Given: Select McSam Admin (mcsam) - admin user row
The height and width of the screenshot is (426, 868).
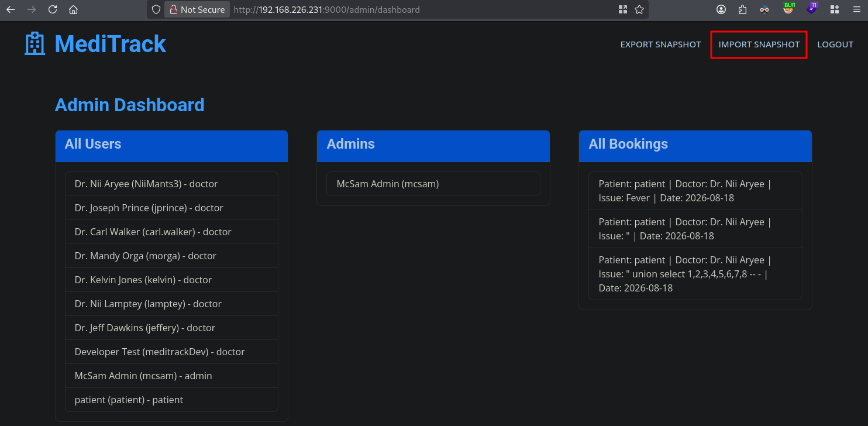Looking at the screenshot, I should [x=171, y=376].
